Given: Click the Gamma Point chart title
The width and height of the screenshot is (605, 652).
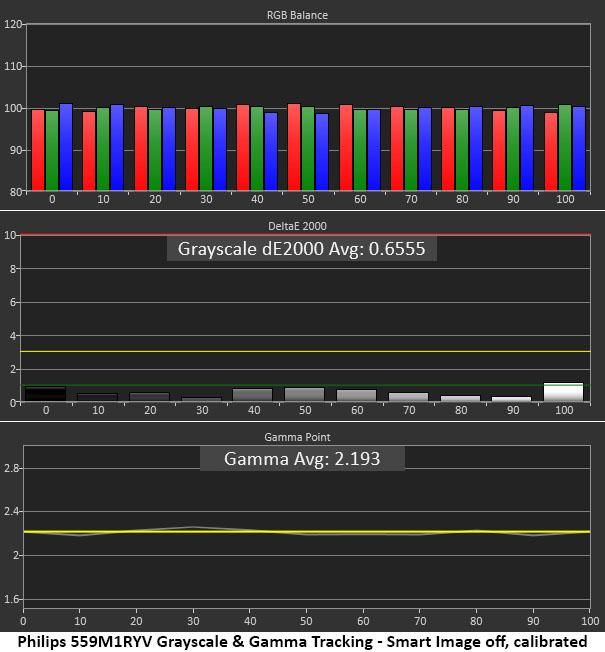Looking at the screenshot, I should point(297,437).
